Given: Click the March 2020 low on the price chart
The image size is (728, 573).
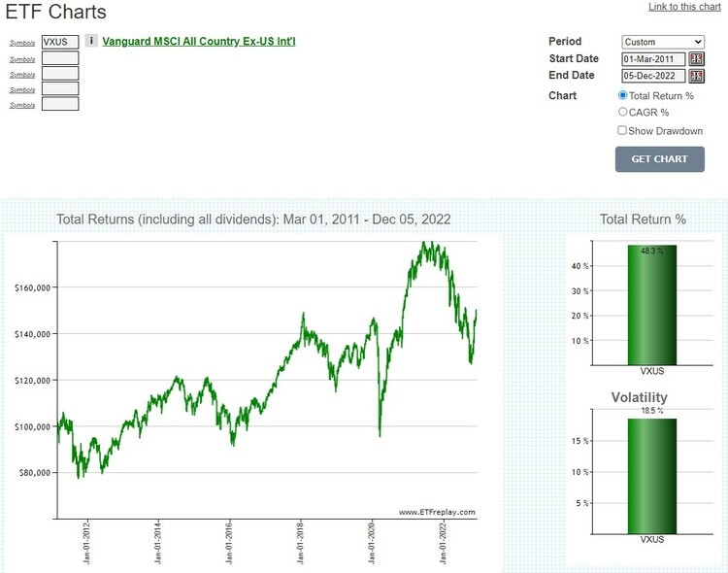Looking at the screenshot, I should (x=380, y=435).
